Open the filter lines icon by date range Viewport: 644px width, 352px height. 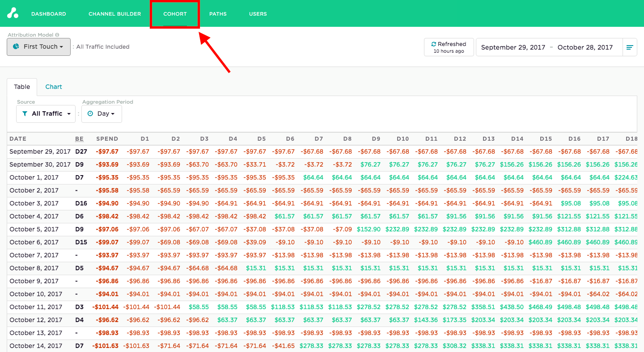[630, 47]
